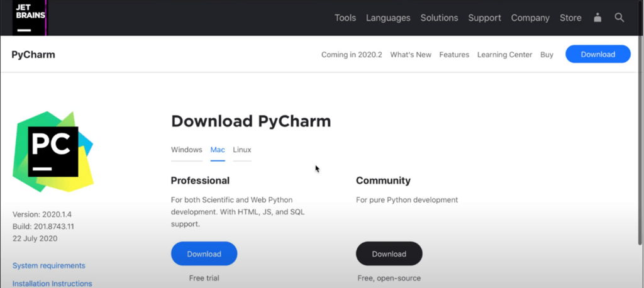
Task: Open the Solutions menu
Action: coord(439,18)
